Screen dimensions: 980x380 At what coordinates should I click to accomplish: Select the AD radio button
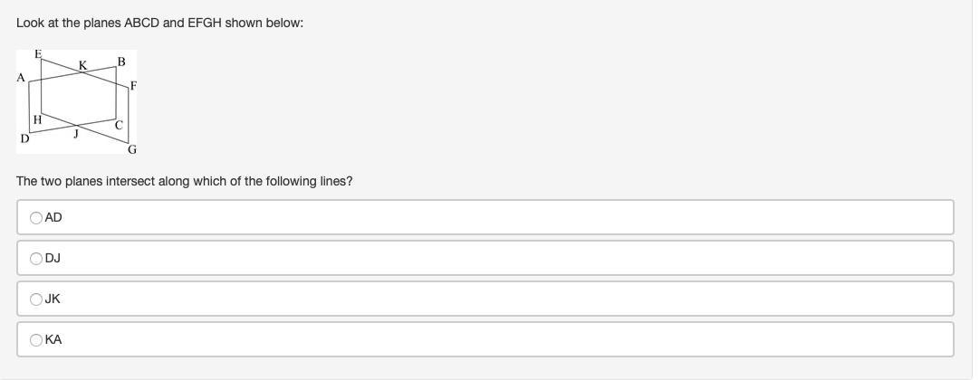(x=36, y=218)
